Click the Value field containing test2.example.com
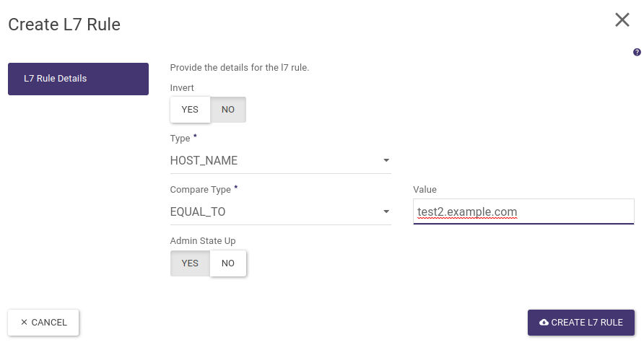The width and height of the screenshot is (644, 345). (523, 212)
